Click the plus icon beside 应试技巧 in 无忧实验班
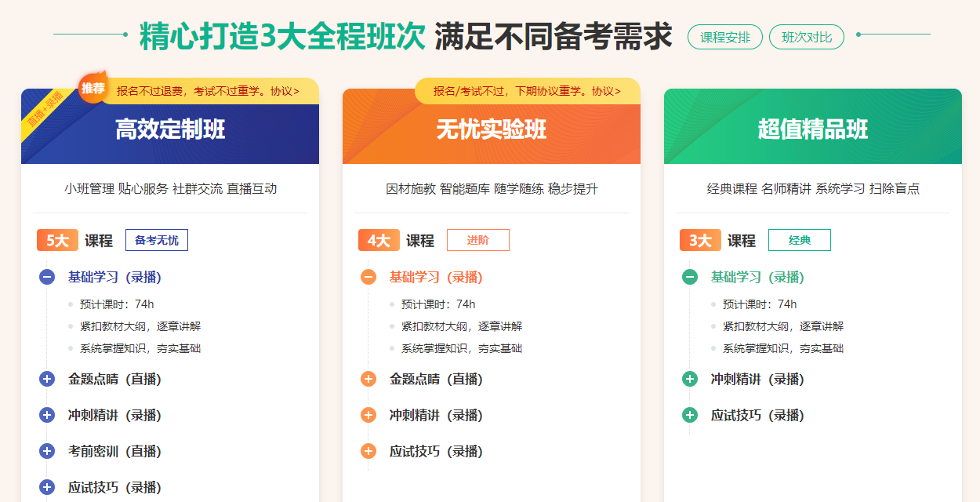980x502 pixels. (x=367, y=451)
